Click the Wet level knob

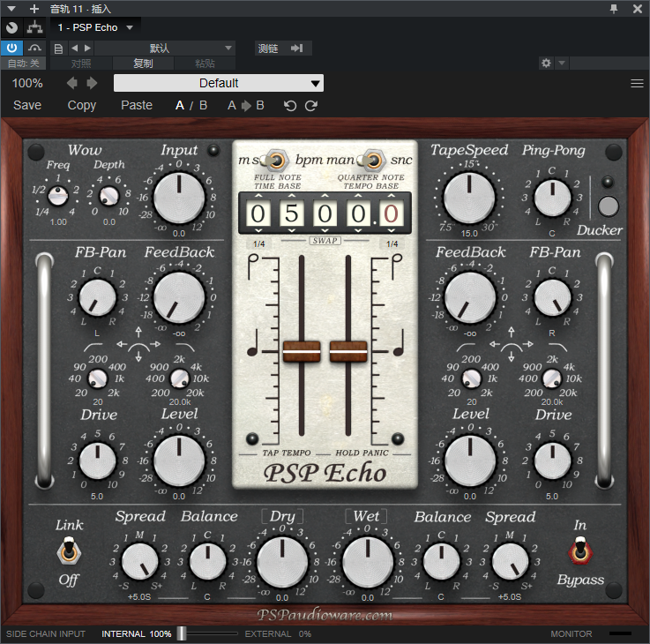pyautogui.click(x=368, y=562)
